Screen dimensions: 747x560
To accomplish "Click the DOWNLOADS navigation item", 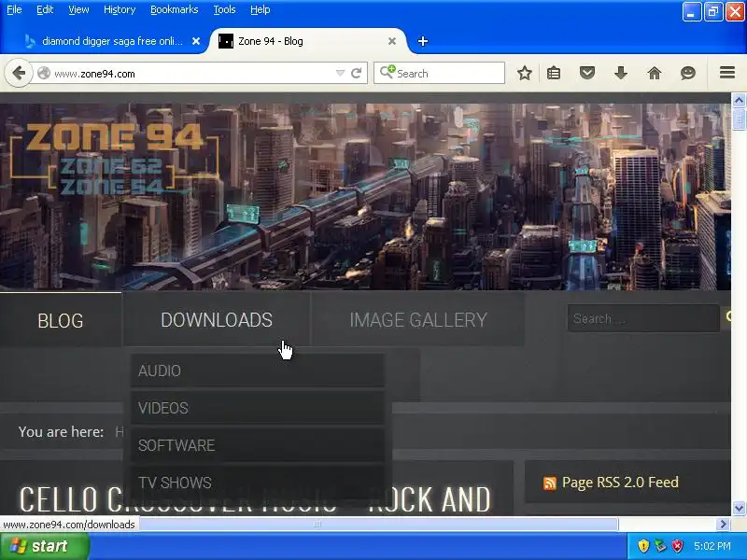I will [x=217, y=320].
